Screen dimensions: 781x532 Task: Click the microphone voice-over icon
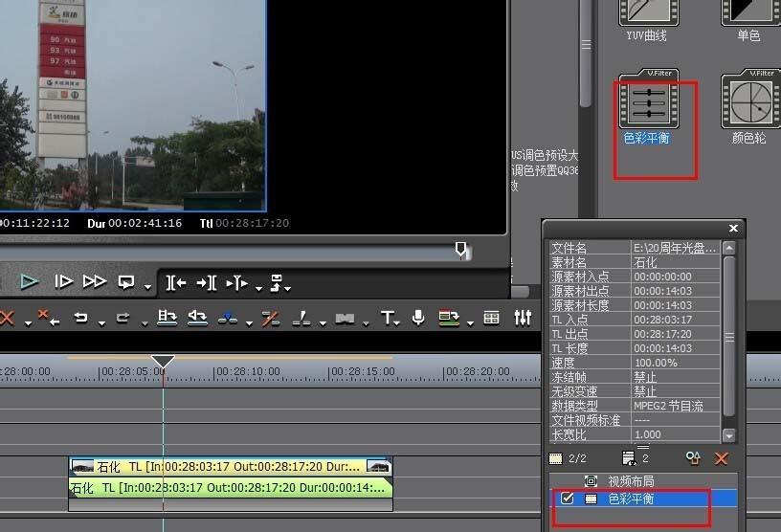418,318
